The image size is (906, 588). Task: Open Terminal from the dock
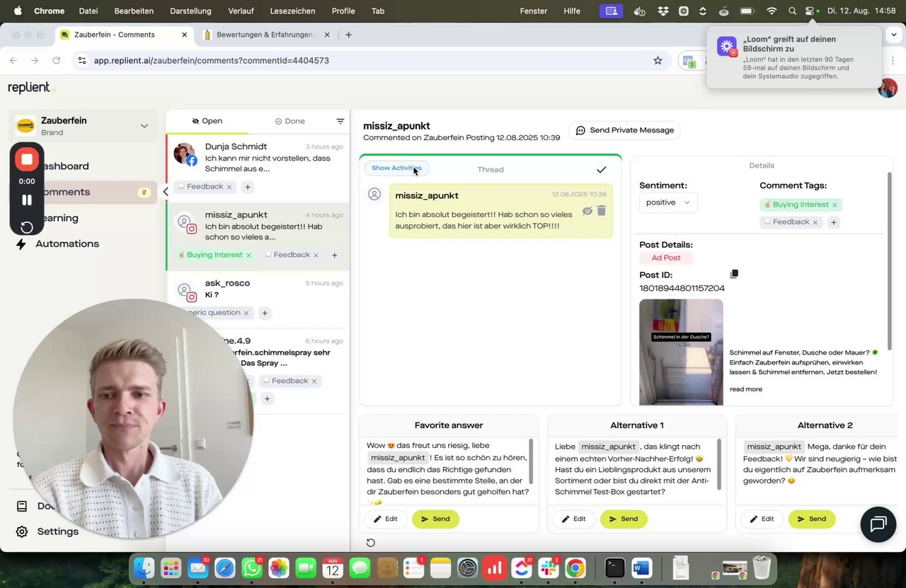(x=614, y=567)
